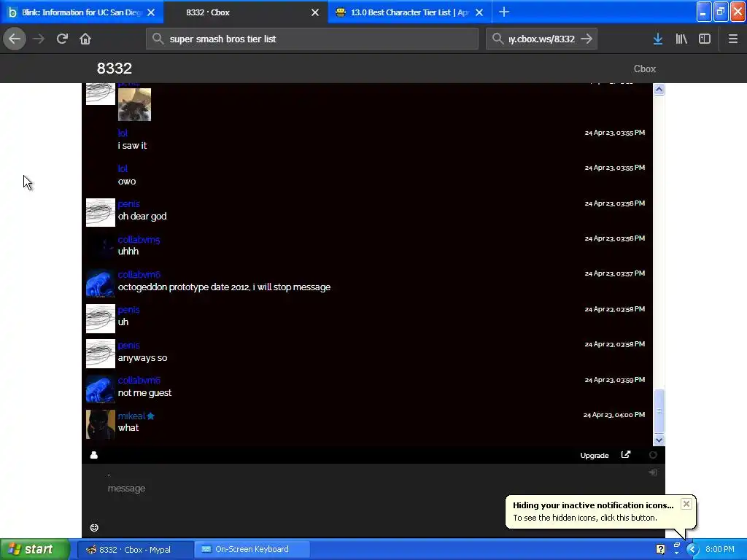Click the Hiding inactive notification icons balloon
Image resolution: width=747 pixels, height=560 pixels.
point(601,511)
